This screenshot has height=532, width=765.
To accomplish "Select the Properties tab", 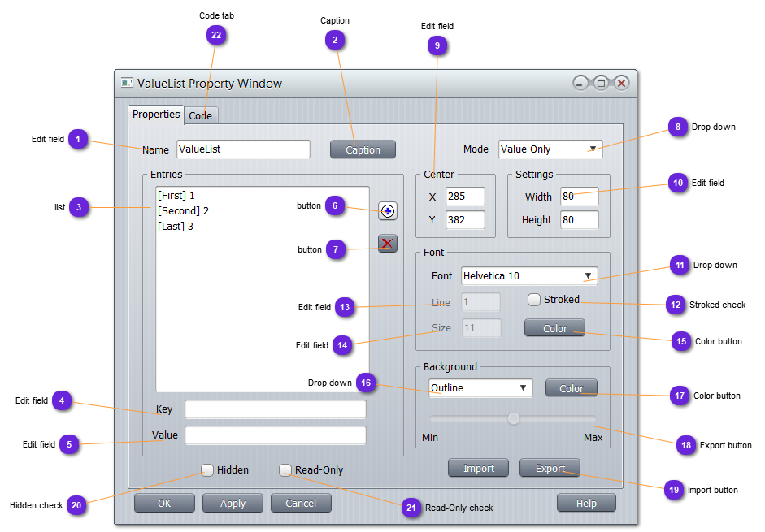I will (x=156, y=115).
